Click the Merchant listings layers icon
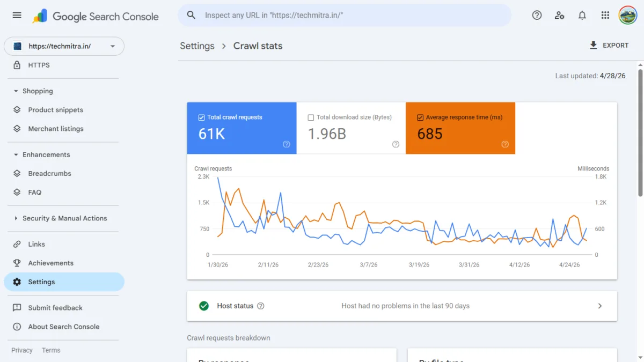The image size is (644, 362). tap(17, 129)
